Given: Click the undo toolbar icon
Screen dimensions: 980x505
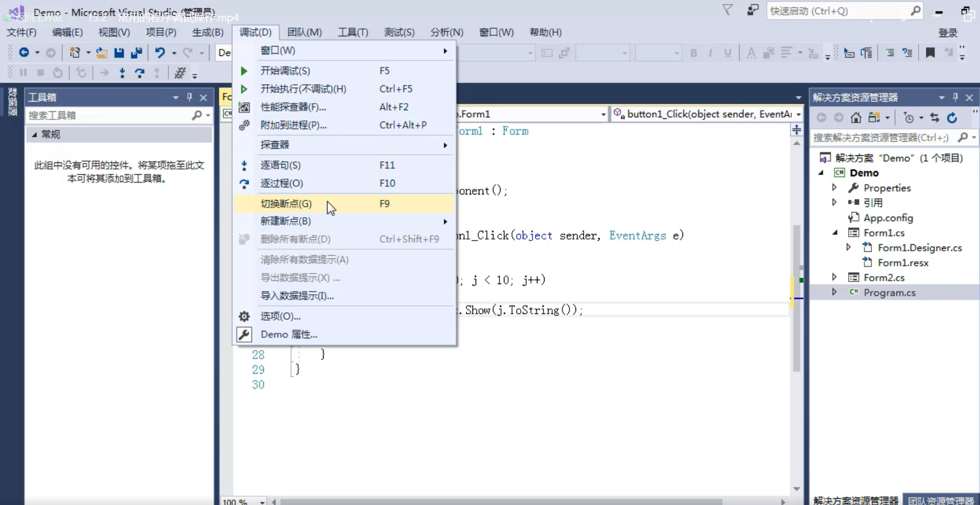Looking at the screenshot, I should coord(160,53).
